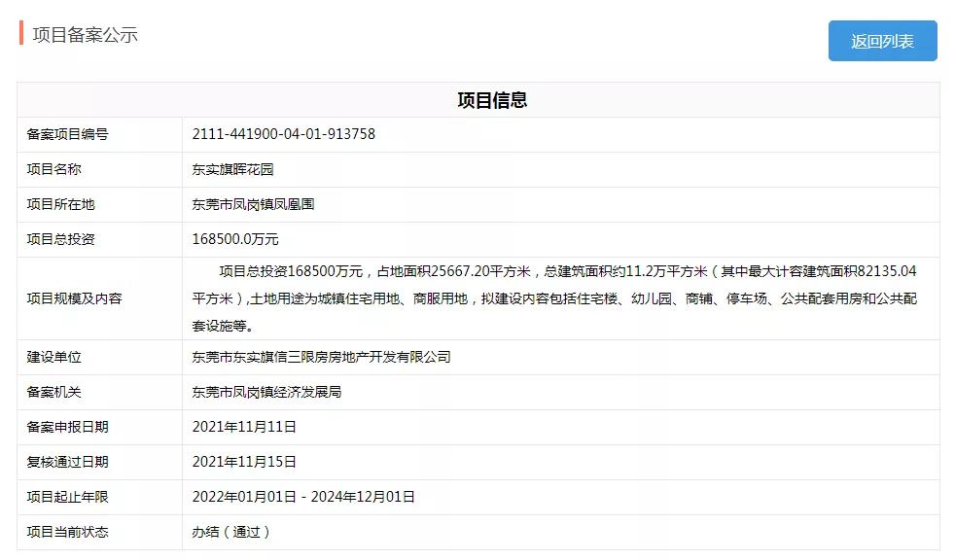Viewport: 955px width, 560px height.
Task: Click the 项目名称 row label
Action: point(57,169)
